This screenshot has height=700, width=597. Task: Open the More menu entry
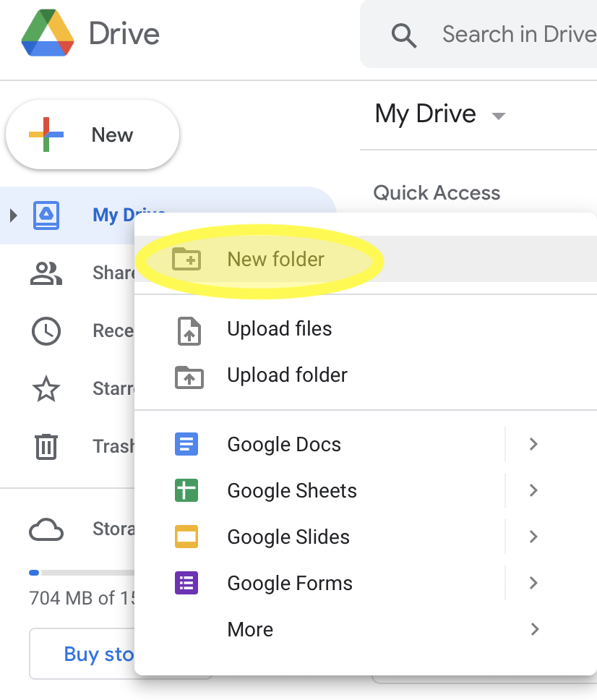tap(366, 629)
